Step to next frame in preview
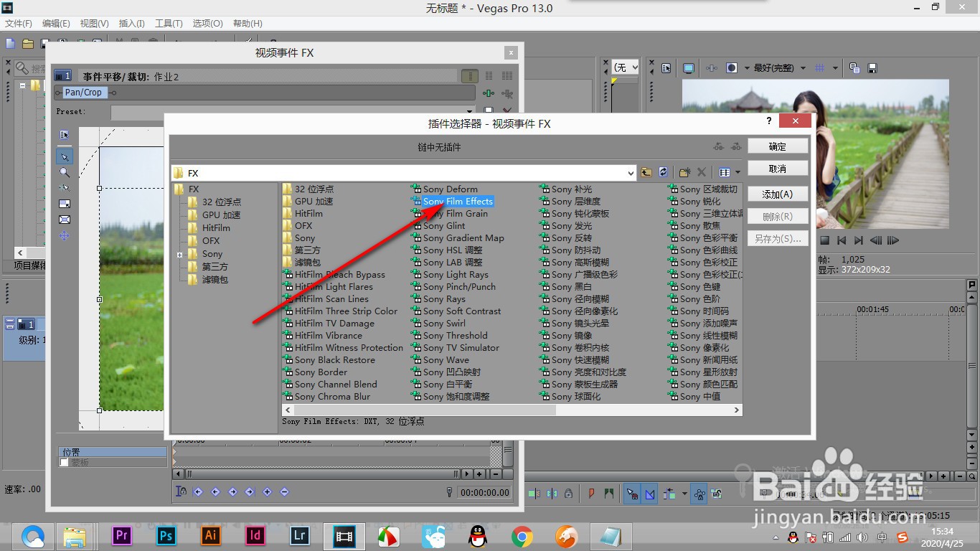This screenshot has width=980, height=551. 893,240
